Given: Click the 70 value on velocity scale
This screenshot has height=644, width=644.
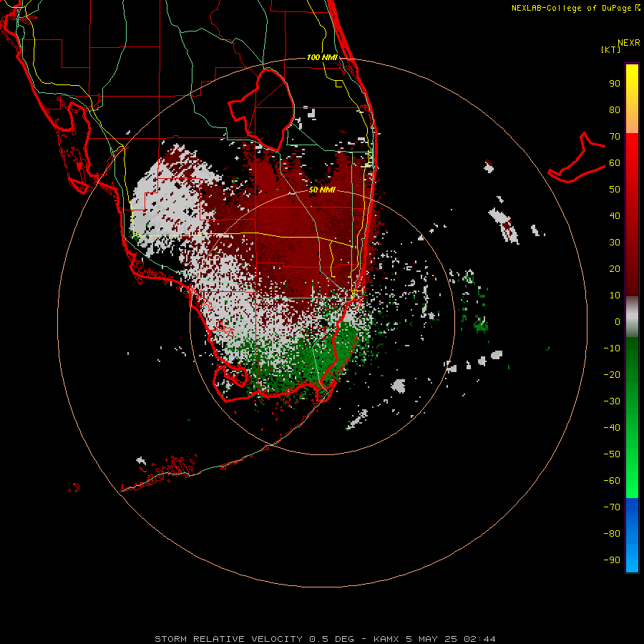Looking at the screenshot, I should (x=615, y=137).
